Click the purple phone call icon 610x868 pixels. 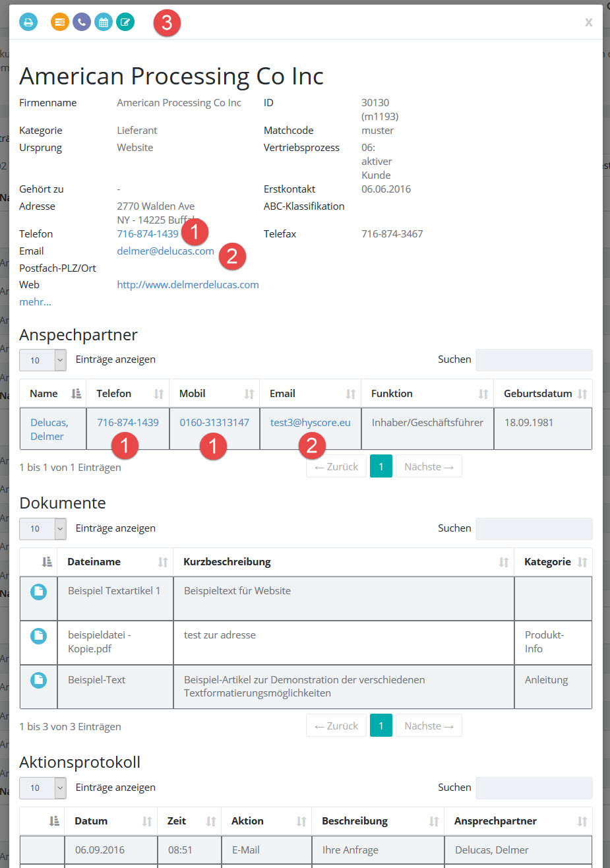tap(82, 22)
